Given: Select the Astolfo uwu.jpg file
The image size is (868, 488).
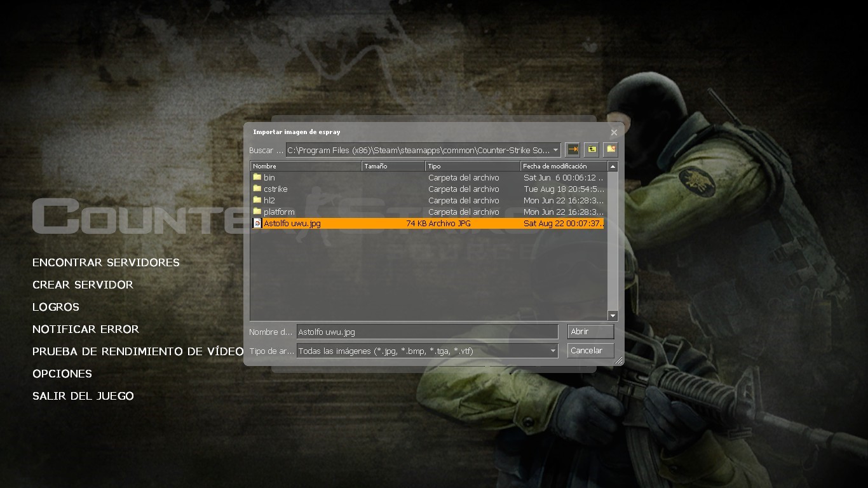Looking at the screenshot, I should pos(428,223).
